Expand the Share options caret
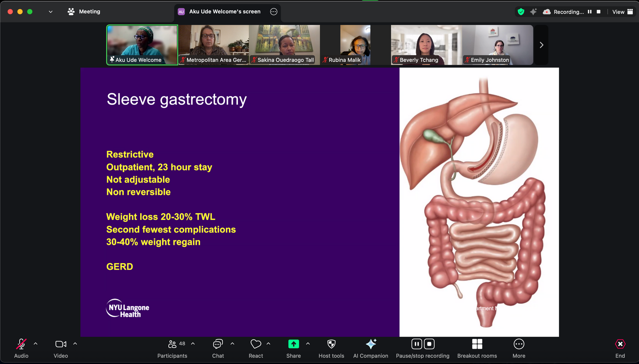Screen dimensions: 639x364 coord(308,344)
